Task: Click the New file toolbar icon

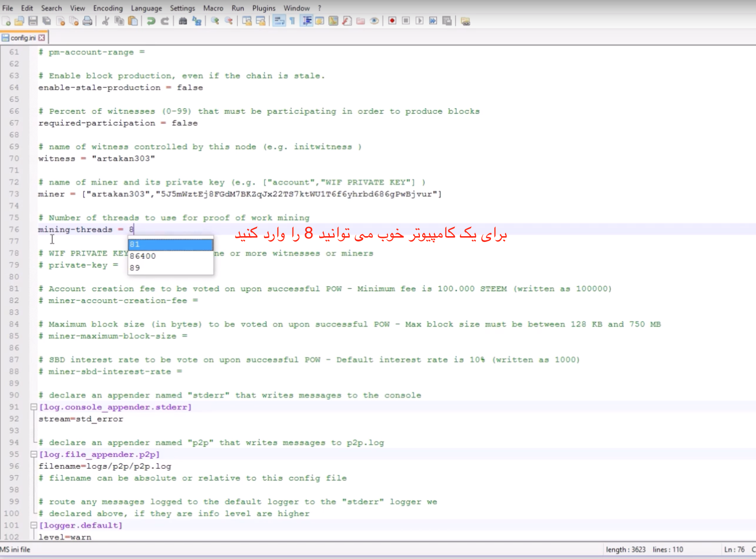Action: (6, 21)
